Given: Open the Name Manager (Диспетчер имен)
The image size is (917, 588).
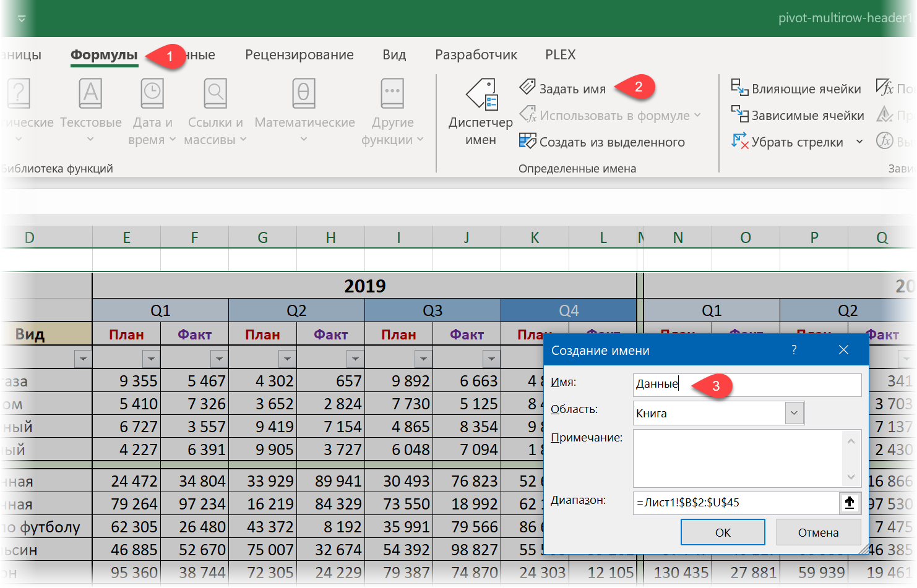Looking at the screenshot, I should click(x=481, y=111).
